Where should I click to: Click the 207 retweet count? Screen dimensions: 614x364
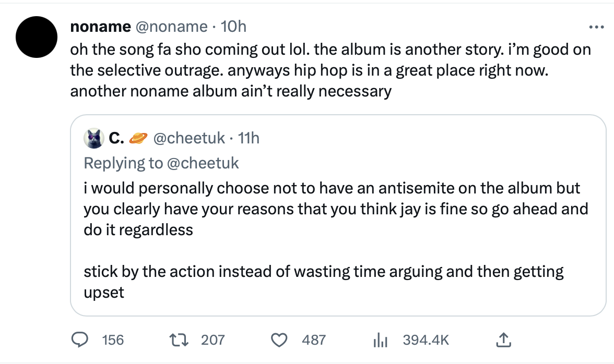pyautogui.click(x=213, y=340)
